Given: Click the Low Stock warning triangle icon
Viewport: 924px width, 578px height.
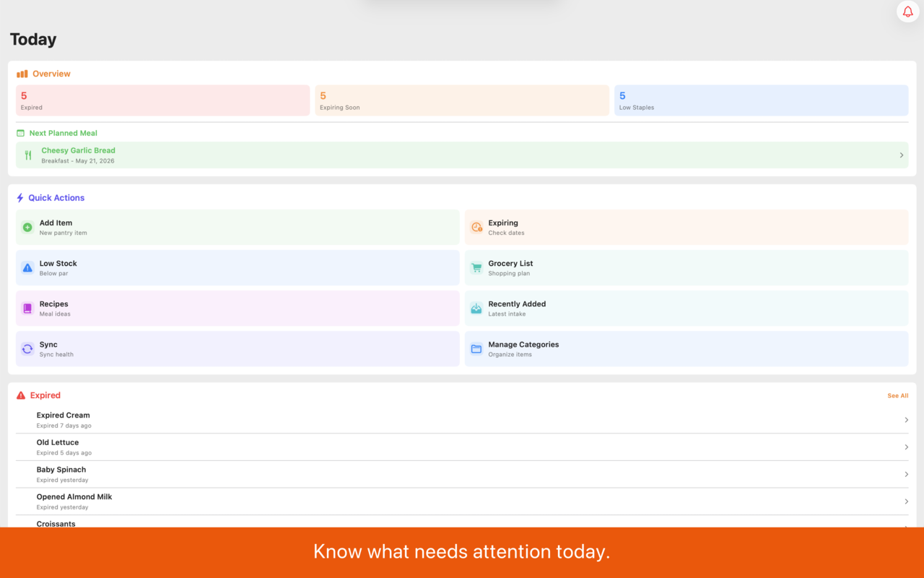Looking at the screenshot, I should 27,268.
